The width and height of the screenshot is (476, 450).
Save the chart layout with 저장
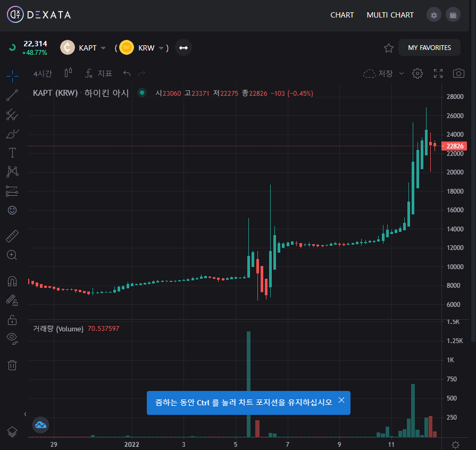click(x=378, y=73)
